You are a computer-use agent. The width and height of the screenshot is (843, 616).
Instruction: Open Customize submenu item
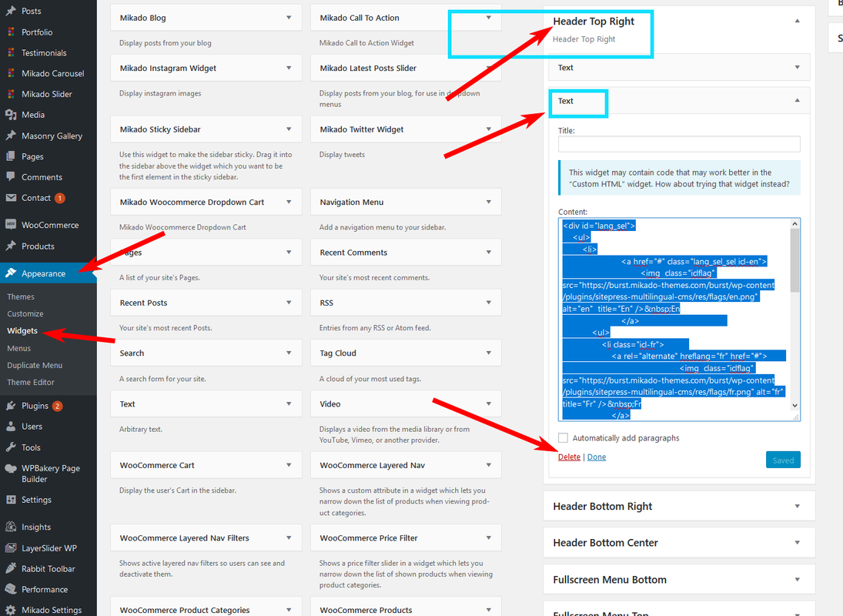(25, 314)
